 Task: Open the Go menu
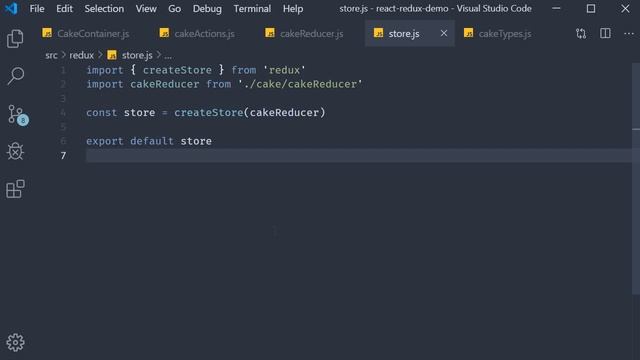(174, 9)
